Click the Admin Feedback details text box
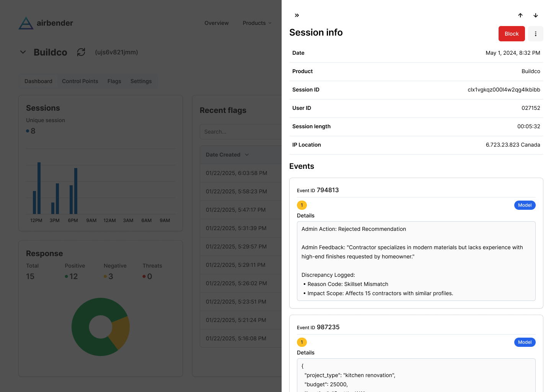Screen dimensions: 551x392 [416, 261]
